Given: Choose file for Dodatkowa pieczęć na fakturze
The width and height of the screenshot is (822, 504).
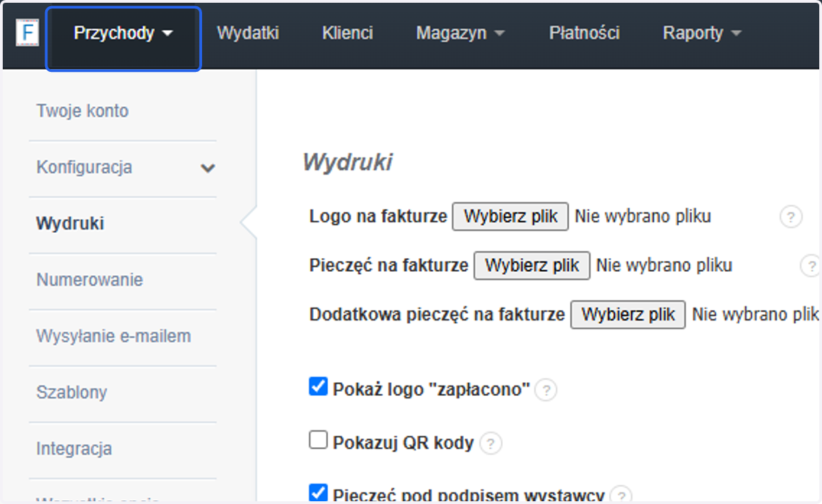Looking at the screenshot, I should tap(628, 315).
